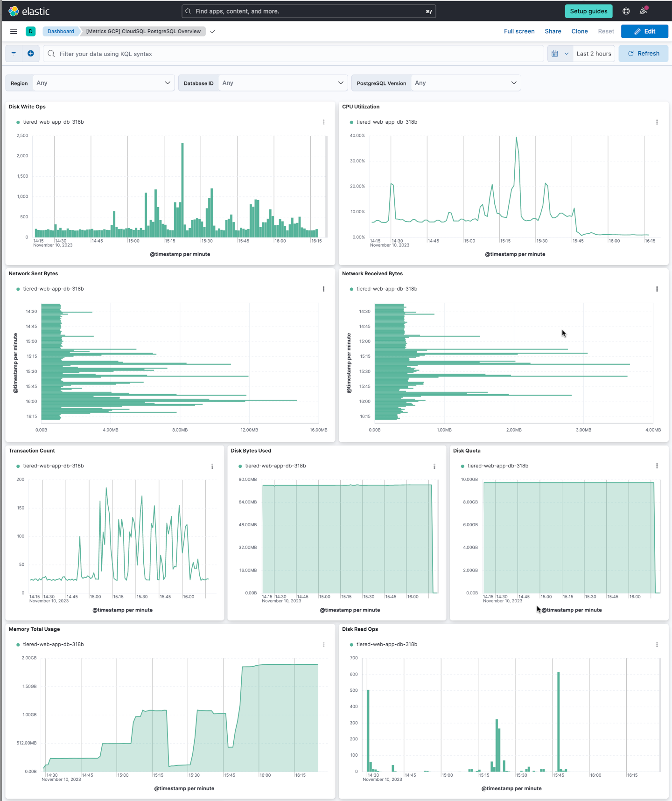672x801 pixels.
Task: Expand the PostgreSQL Version dropdown
Action: [466, 83]
